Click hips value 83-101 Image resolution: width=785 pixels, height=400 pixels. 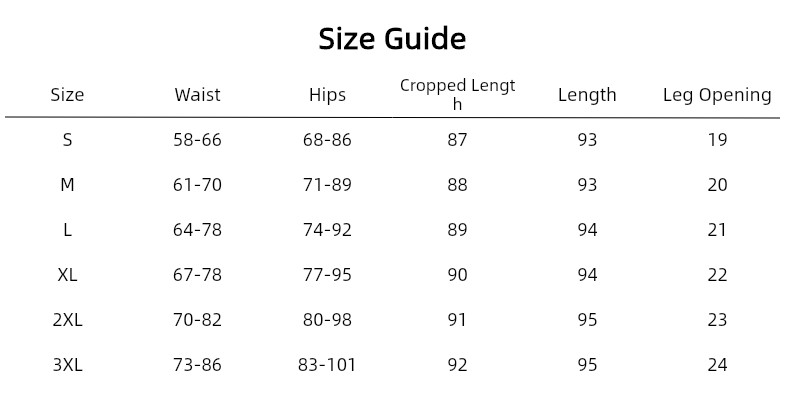click(327, 365)
